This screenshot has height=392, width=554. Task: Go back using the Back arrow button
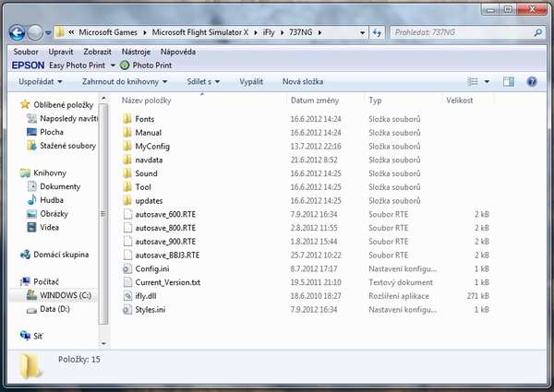pos(17,33)
